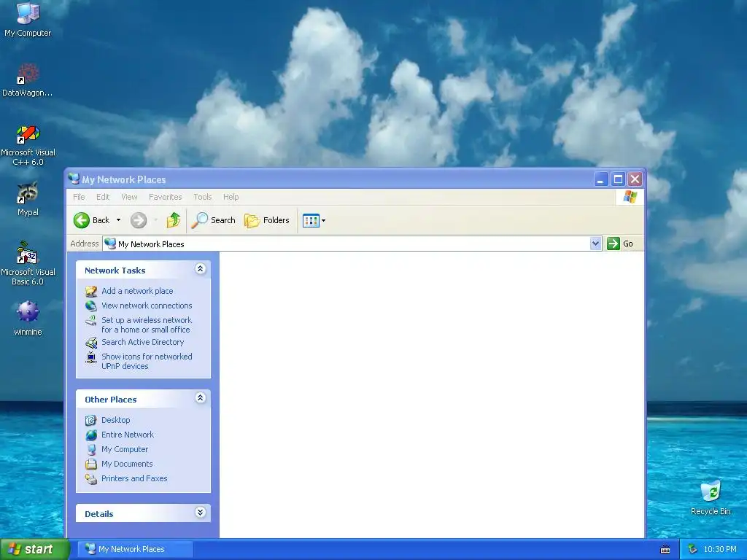
Task: Open the Help menu
Action: coord(231,197)
